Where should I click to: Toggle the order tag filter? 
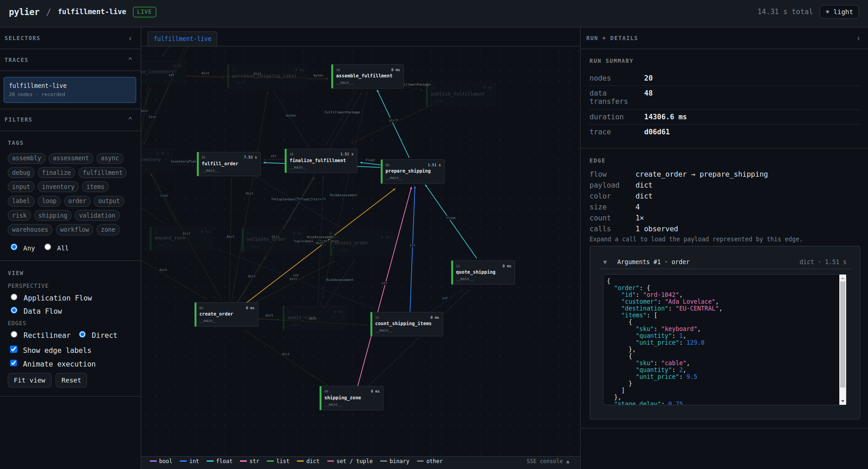pos(77,201)
